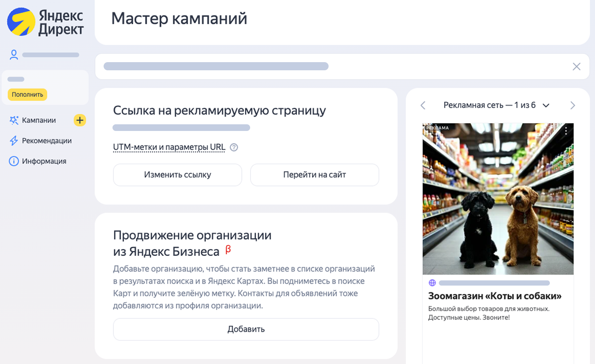Click the globe icon under the ad preview
This screenshot has width=595, height=364.
(432, 283)
